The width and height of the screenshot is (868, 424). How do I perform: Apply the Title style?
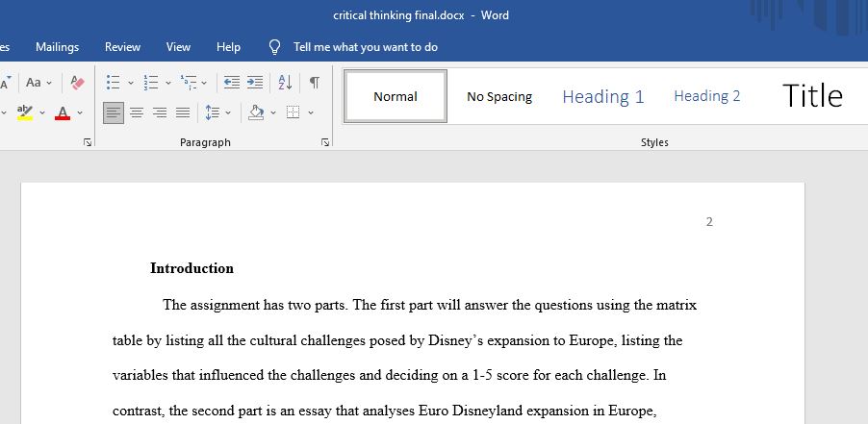[812, 95]
